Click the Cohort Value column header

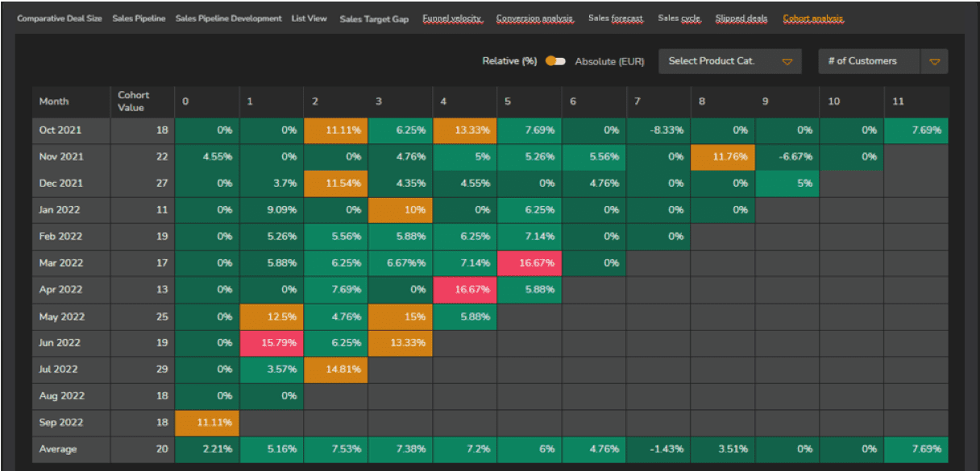point(134,101)
